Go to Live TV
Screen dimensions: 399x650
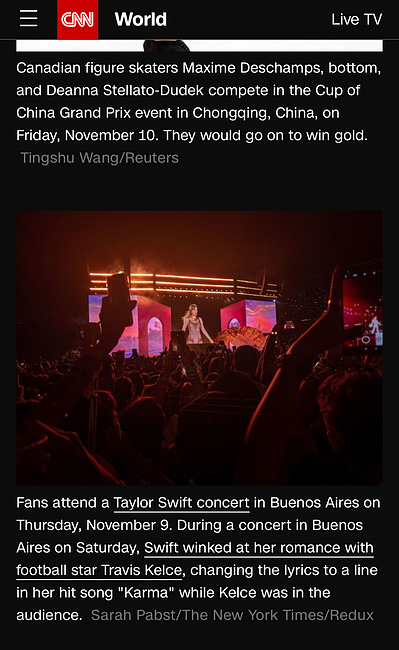357,19
